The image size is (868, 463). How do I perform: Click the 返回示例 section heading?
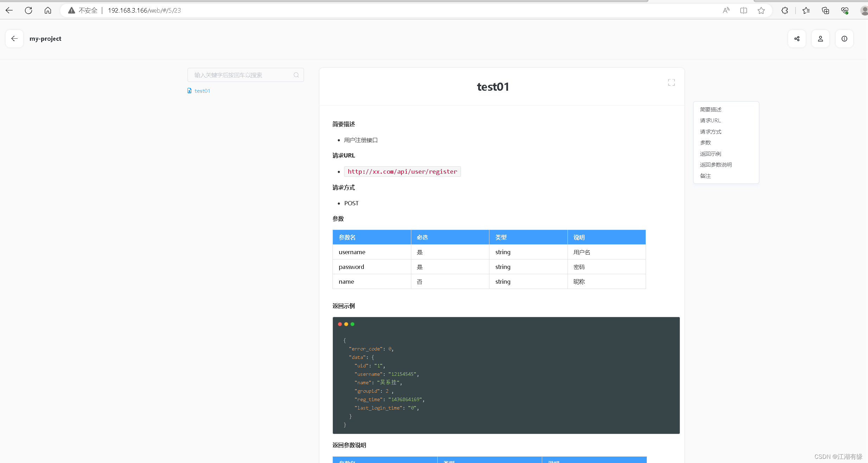click(x=344, y=306)
